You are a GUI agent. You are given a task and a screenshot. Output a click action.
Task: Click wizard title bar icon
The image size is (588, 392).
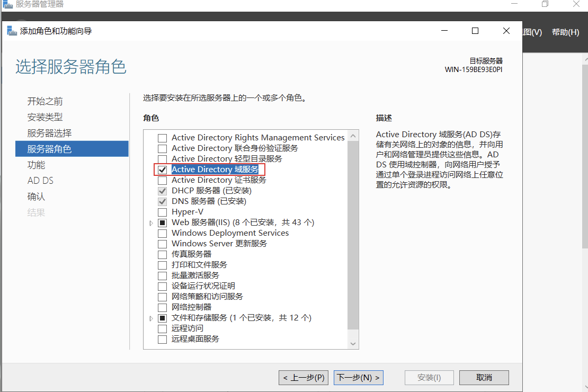[x=12, y=31]
